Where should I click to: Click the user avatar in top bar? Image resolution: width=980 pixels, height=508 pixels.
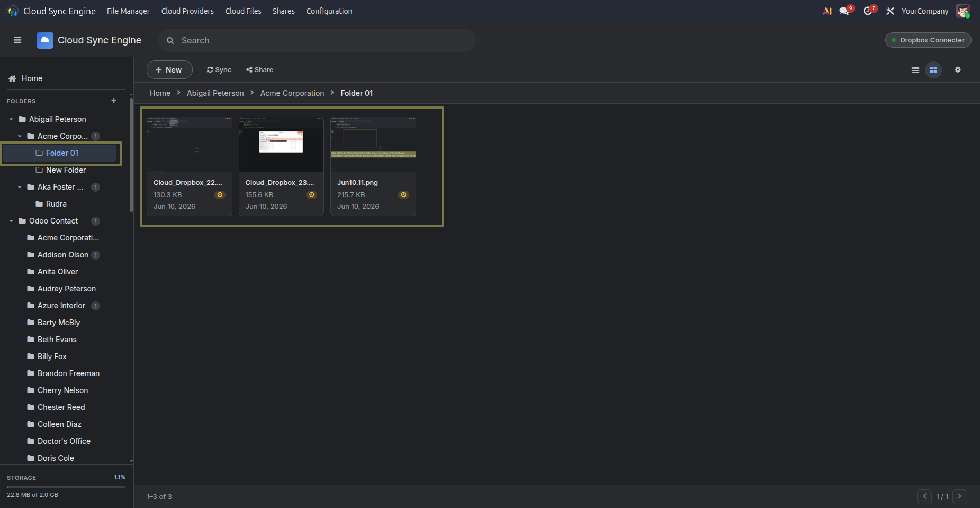click(963, 11)
